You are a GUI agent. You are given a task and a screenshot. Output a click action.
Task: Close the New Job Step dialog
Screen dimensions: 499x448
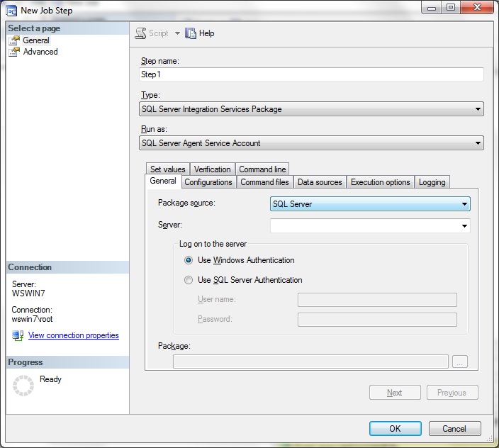[477, 8]
